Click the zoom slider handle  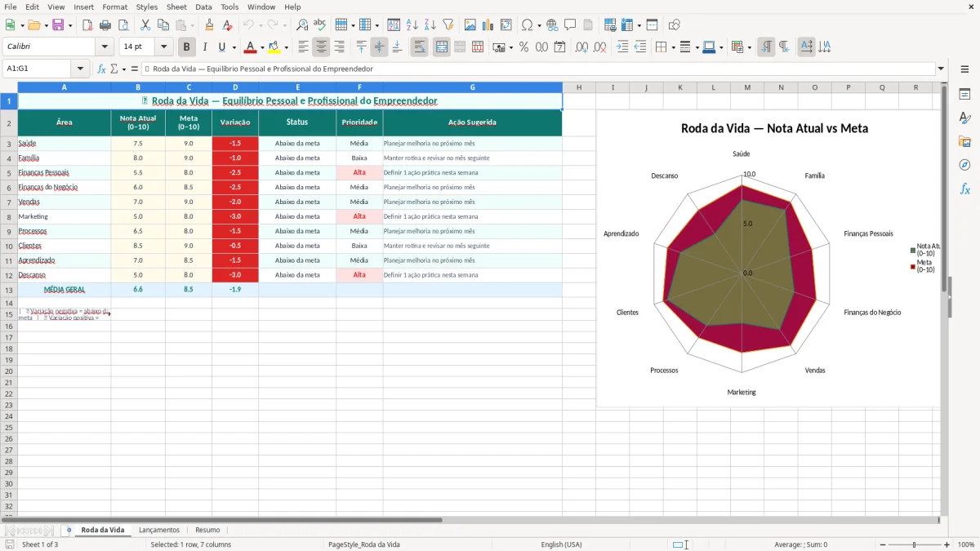(x=915, y=544)
